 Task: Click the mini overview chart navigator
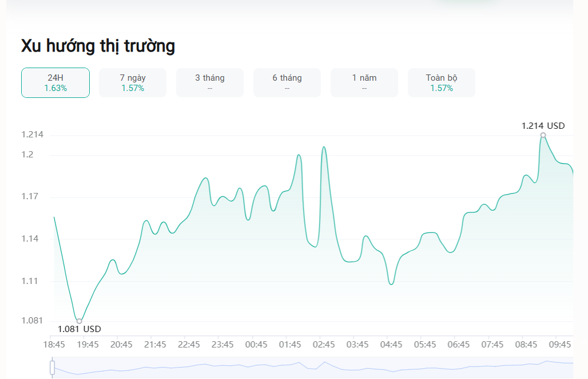point(312,368)
